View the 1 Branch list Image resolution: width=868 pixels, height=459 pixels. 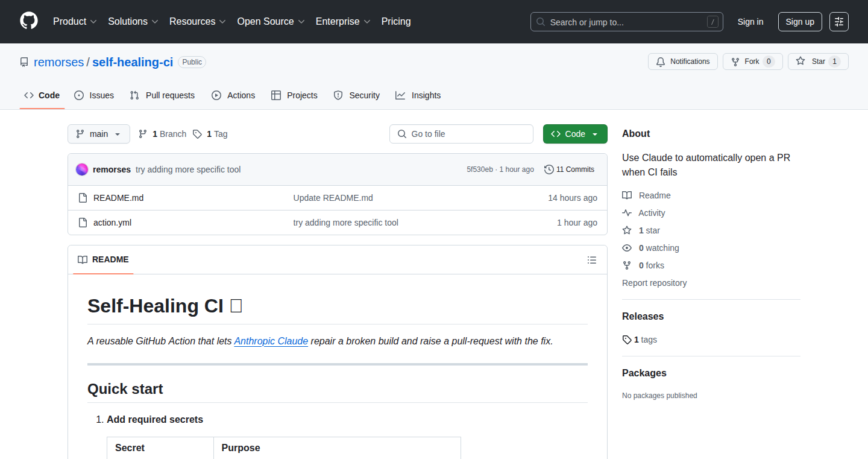tap(163, 134)
